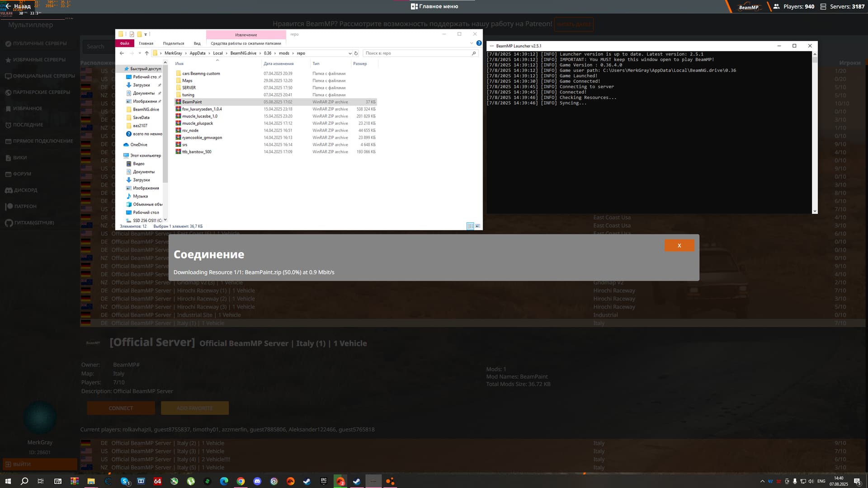Select Средства работы со сжатыми папками tab

pyautogui.click(x=246, y=43)
